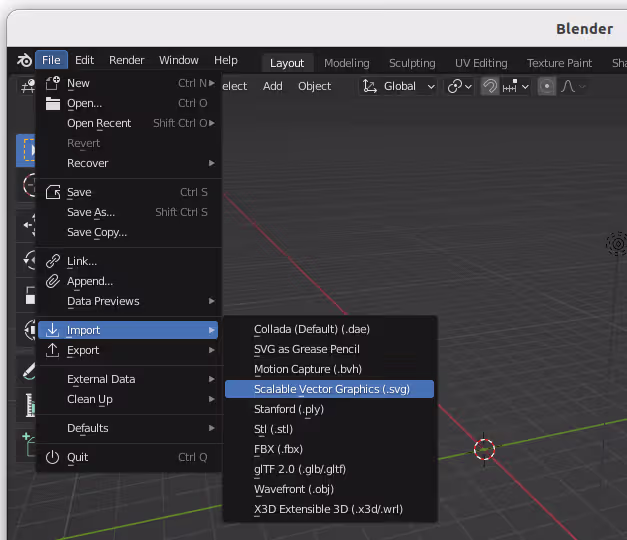
Task: Click the Append paperclip icon
Action: (x=53, y=281)
